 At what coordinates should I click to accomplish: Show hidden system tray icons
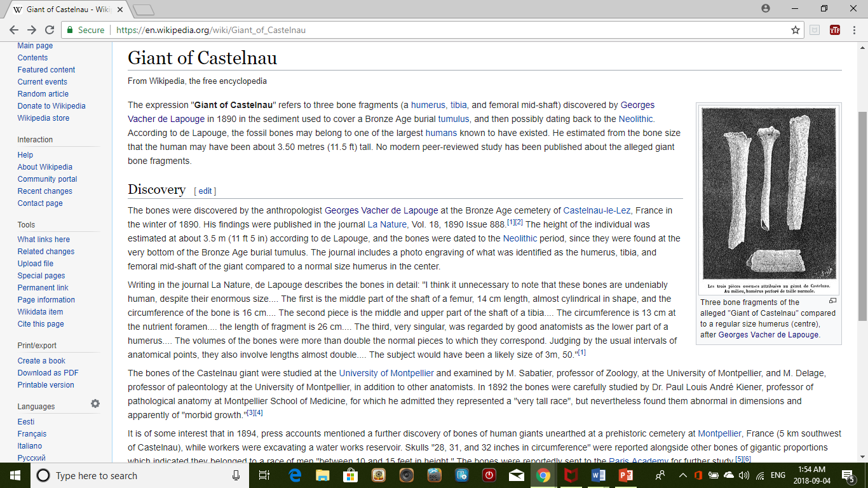tap(683, 475)
